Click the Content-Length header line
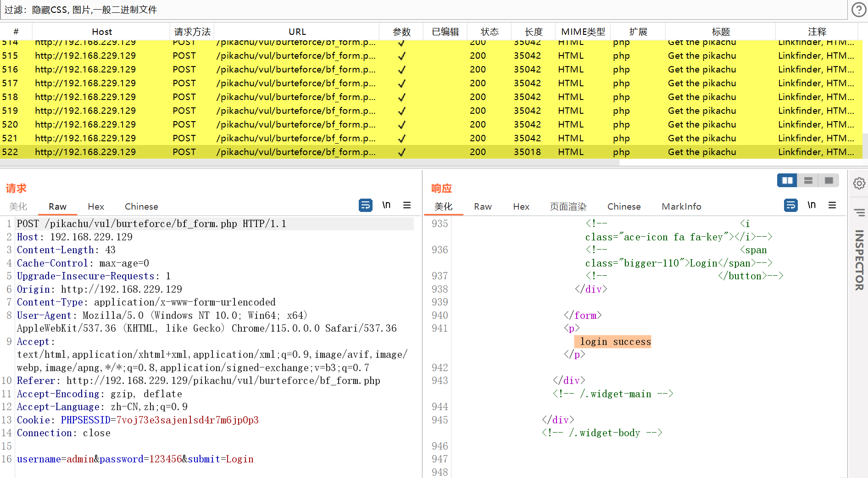Image resolution: width=868 pixels, height=478 pixels. pos(66,250)
